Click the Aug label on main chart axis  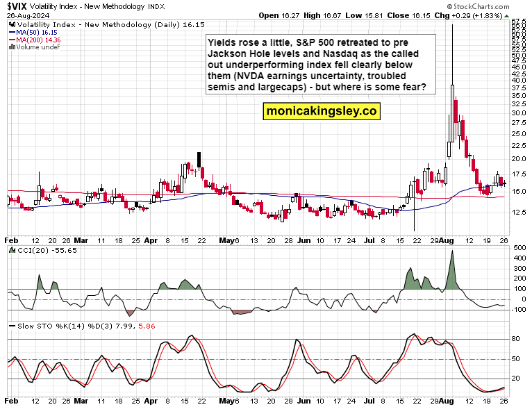[454, 239]
